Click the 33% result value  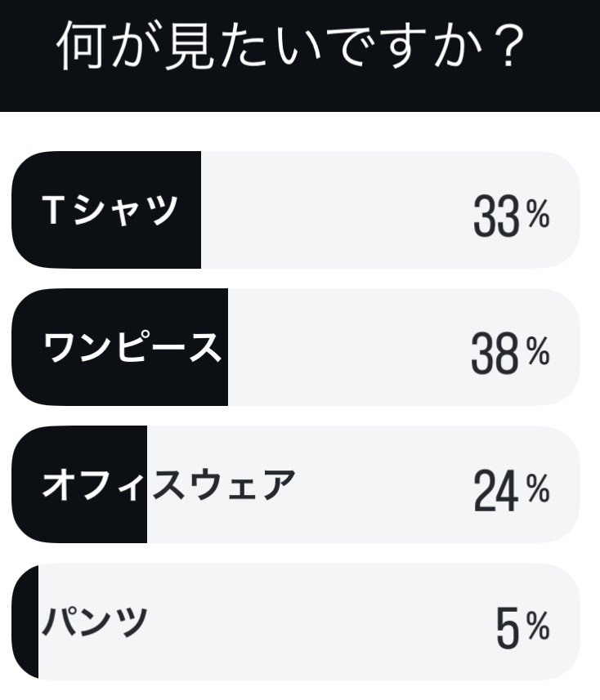point(511,216)
